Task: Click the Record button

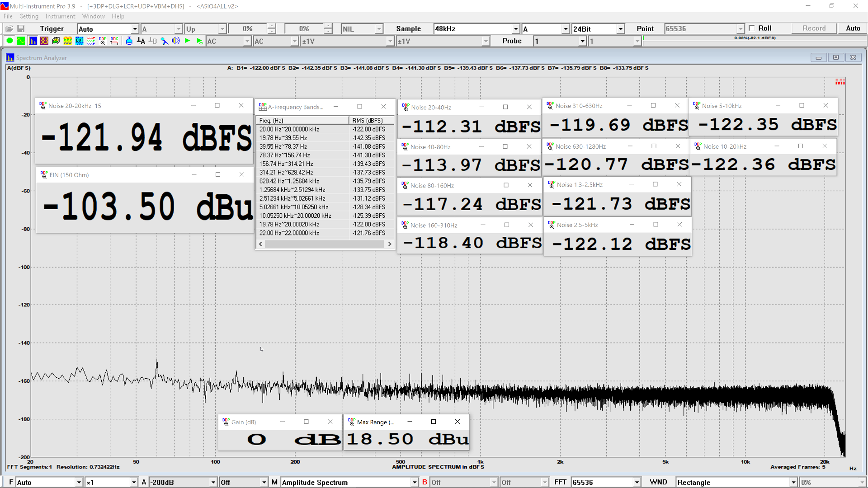Action: pyautogui.click(x=814, y=28)
